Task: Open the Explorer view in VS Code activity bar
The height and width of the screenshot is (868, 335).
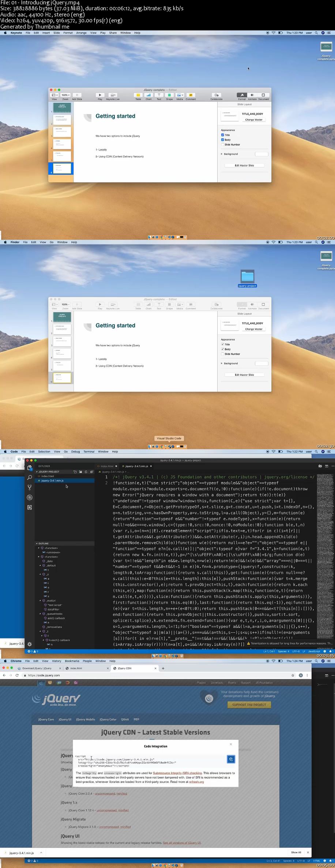Action: (30, 468)
